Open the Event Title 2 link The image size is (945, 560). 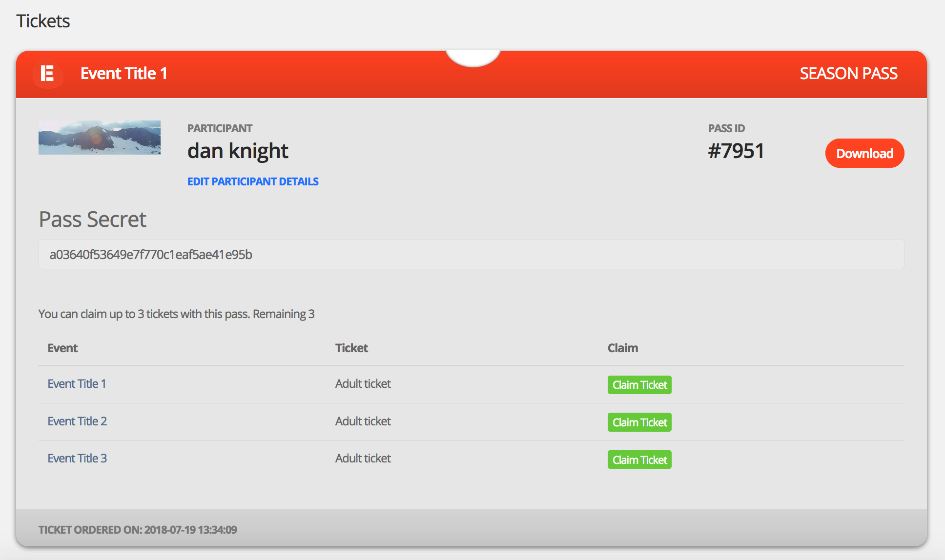[77, 421]
